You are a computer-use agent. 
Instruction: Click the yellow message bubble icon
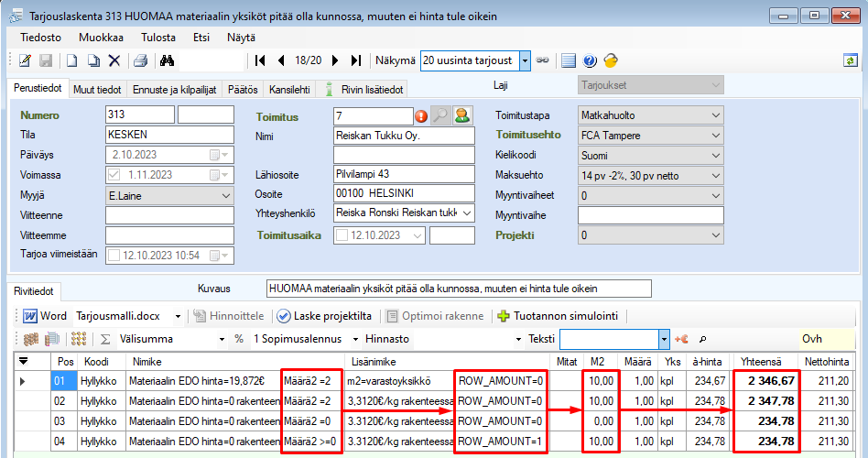(x=611, y=60)
